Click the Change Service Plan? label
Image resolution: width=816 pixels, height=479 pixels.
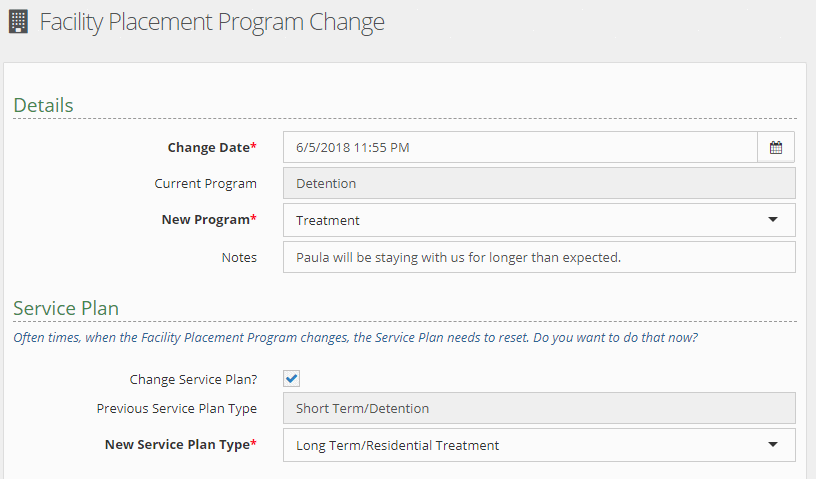(x=193, y=380)
